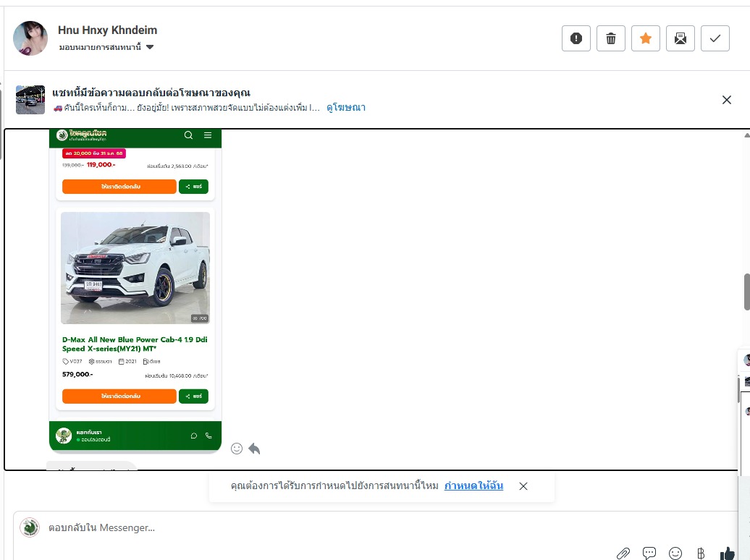Click the Hnu Hnxy Khndeim contact name

tap(108, 30)
